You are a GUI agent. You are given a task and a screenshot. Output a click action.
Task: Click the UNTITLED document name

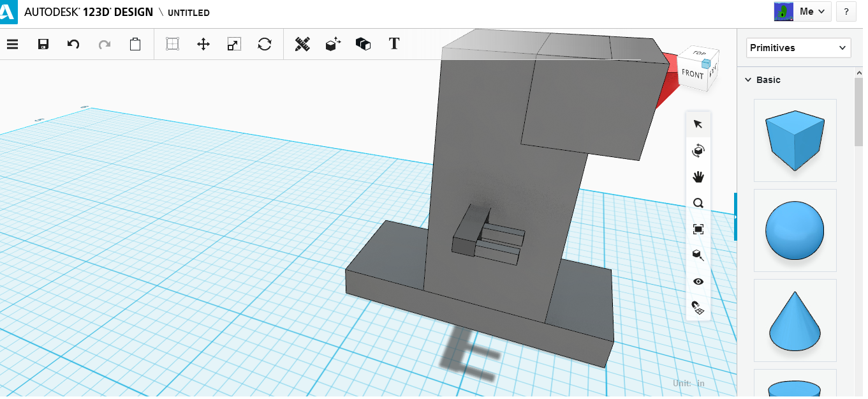189,13
